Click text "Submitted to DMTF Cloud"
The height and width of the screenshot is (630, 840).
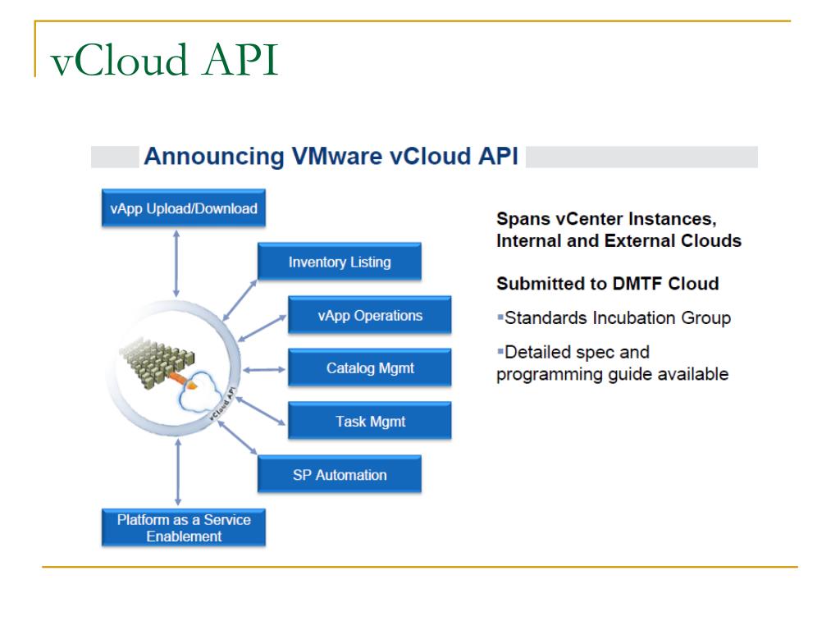click(x=608, y=283)
